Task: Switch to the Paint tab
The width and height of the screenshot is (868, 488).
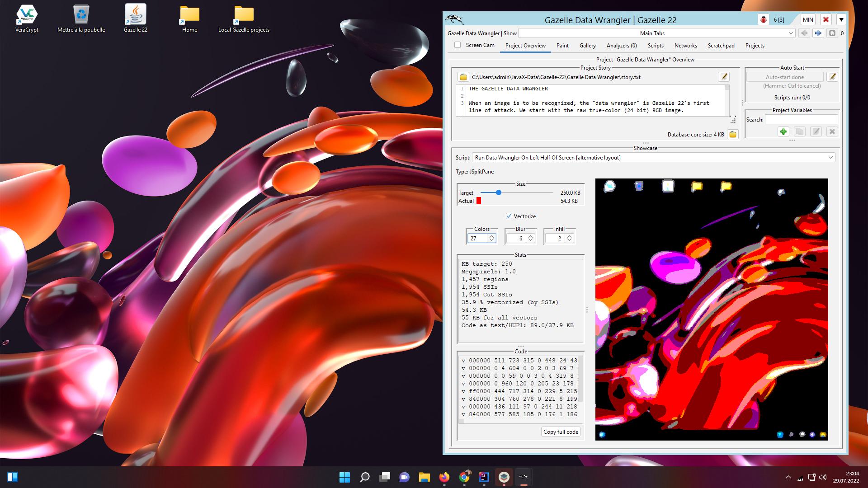Action: [x=562, y=45]
